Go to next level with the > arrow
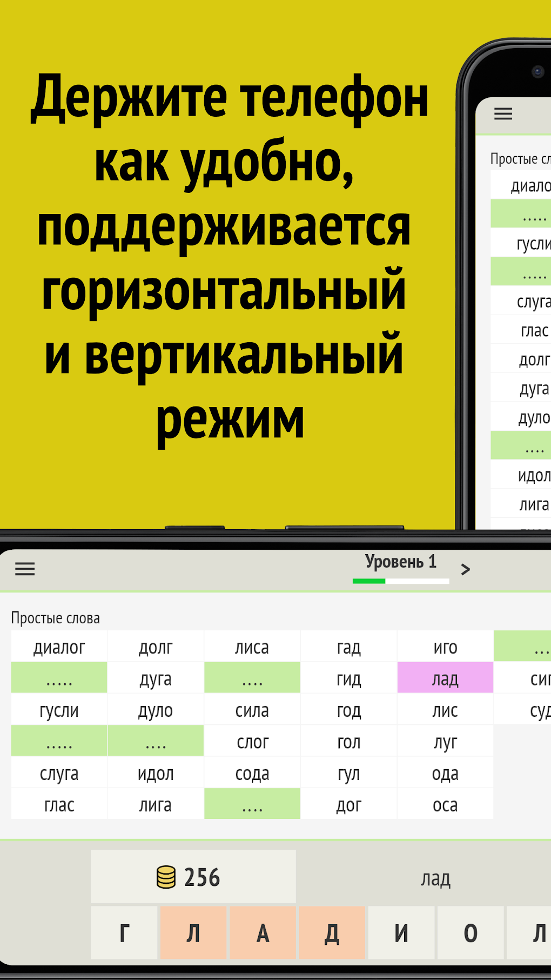The height and width of the screenshot is (980, 551). pos(465,569)
